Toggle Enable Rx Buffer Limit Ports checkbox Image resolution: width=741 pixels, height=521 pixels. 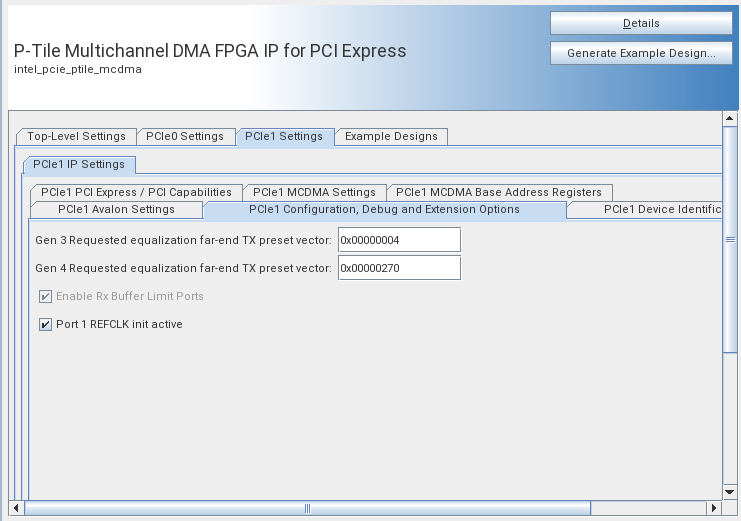point(45,296)
